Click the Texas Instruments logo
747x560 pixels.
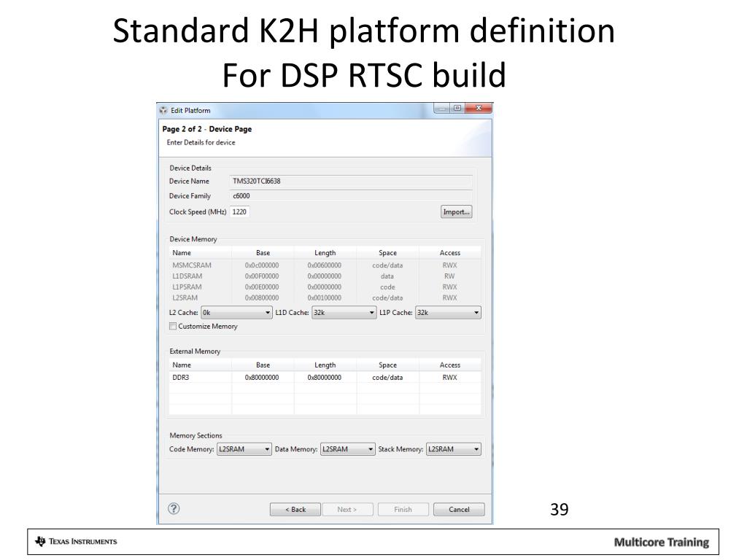click(76, 542)
